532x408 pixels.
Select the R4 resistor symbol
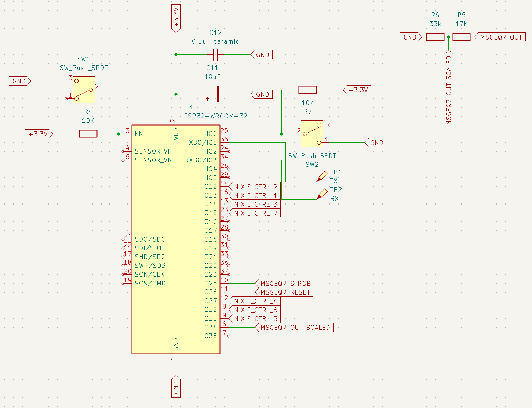88,134
